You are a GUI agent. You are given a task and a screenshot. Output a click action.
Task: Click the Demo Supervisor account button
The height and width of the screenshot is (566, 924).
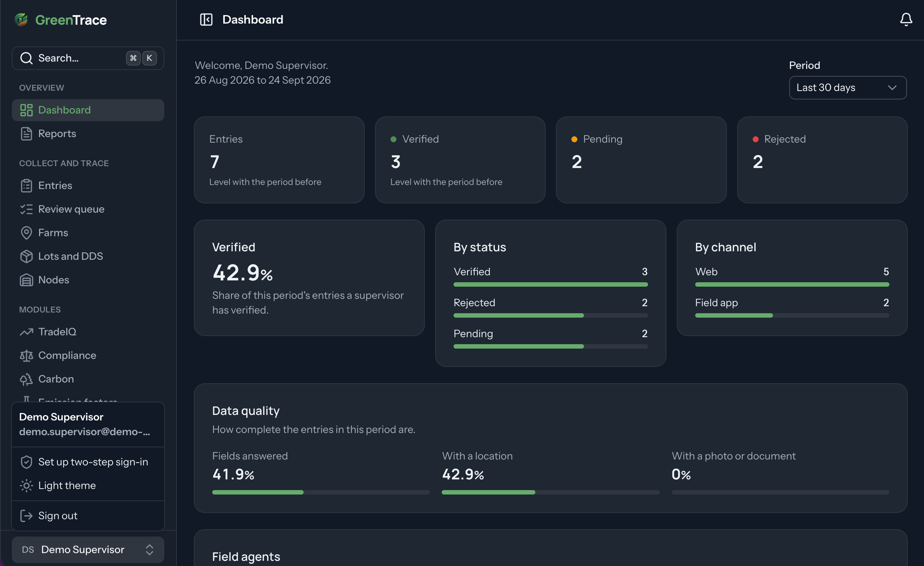click(88, 550)
